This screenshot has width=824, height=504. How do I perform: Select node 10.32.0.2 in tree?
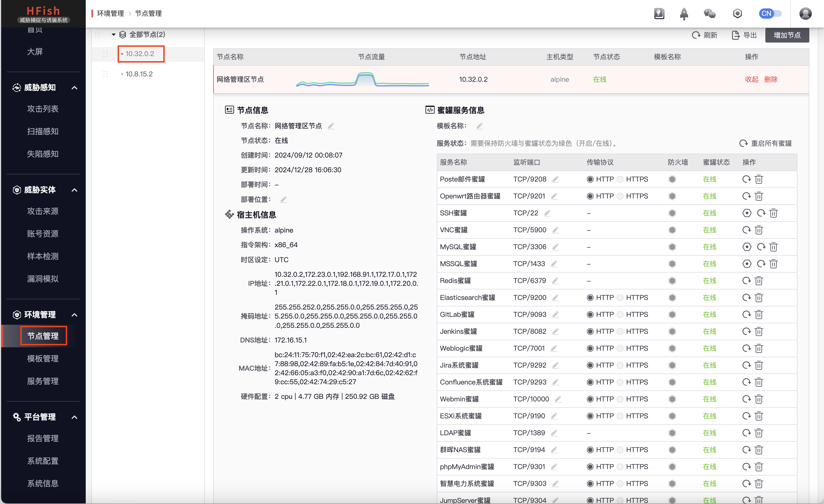pos(140,54)
